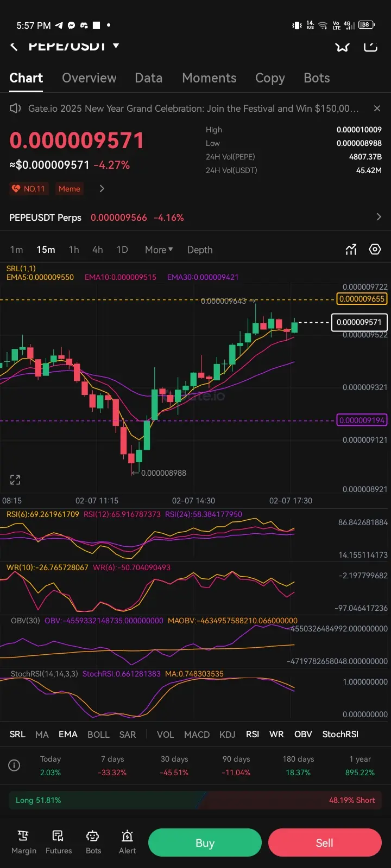The image size is (391, 868).
Task: Select the 15m timeframe
Action: pos(46,250)
